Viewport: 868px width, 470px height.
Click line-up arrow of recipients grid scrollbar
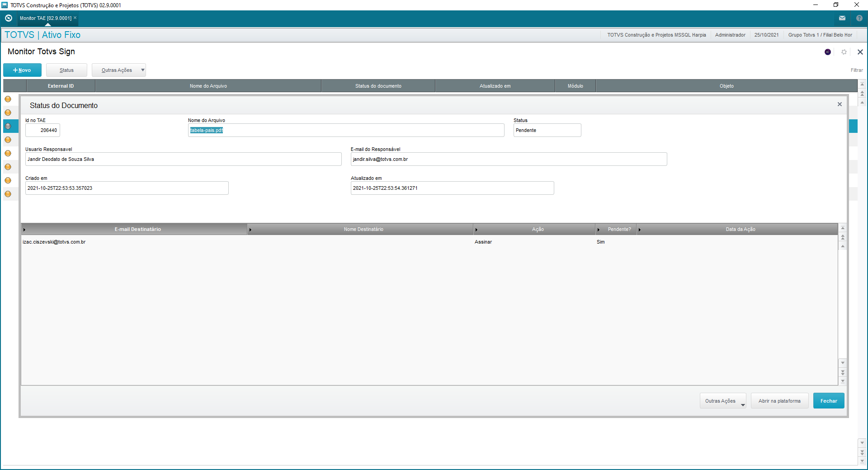point(843,246)
